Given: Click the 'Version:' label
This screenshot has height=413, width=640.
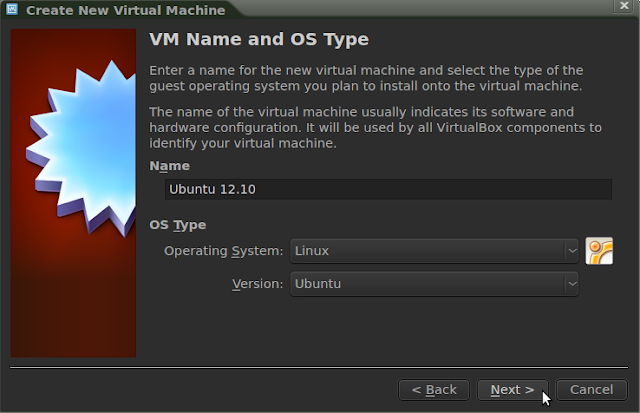Looking at the screenshot, I should tap(258, 284).
